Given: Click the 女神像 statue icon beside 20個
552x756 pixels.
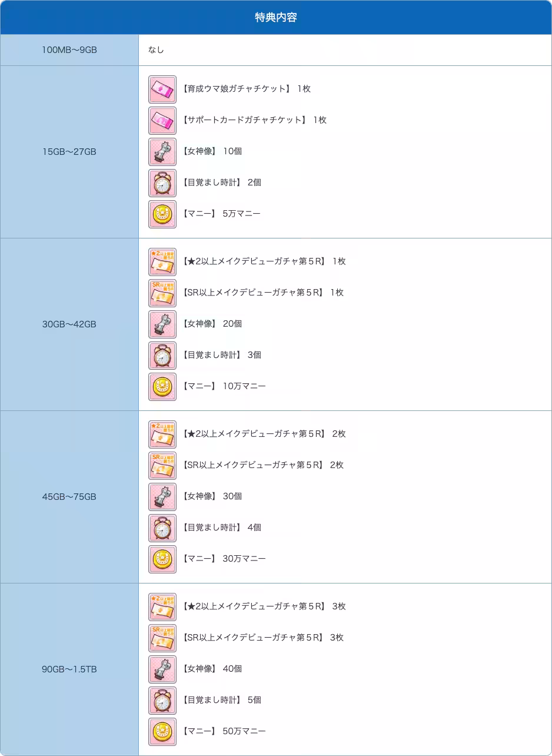Looking at the screenshot, I should coord(162,324).
